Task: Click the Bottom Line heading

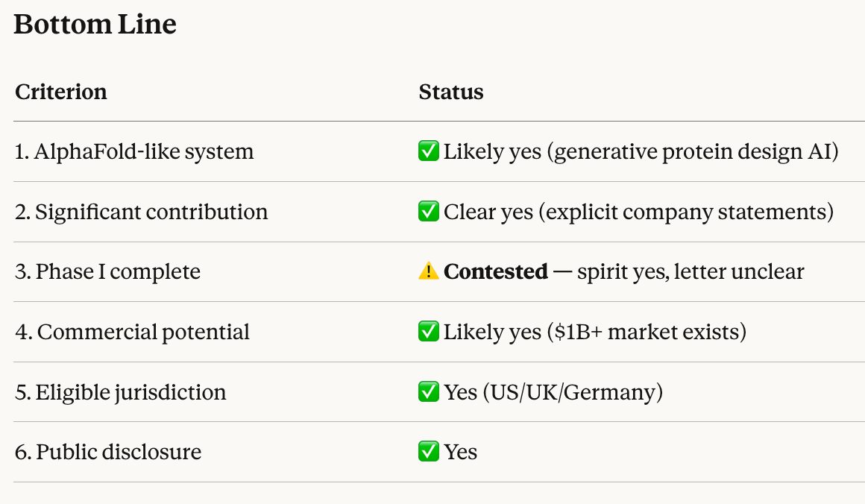Action: coord(95,25)
